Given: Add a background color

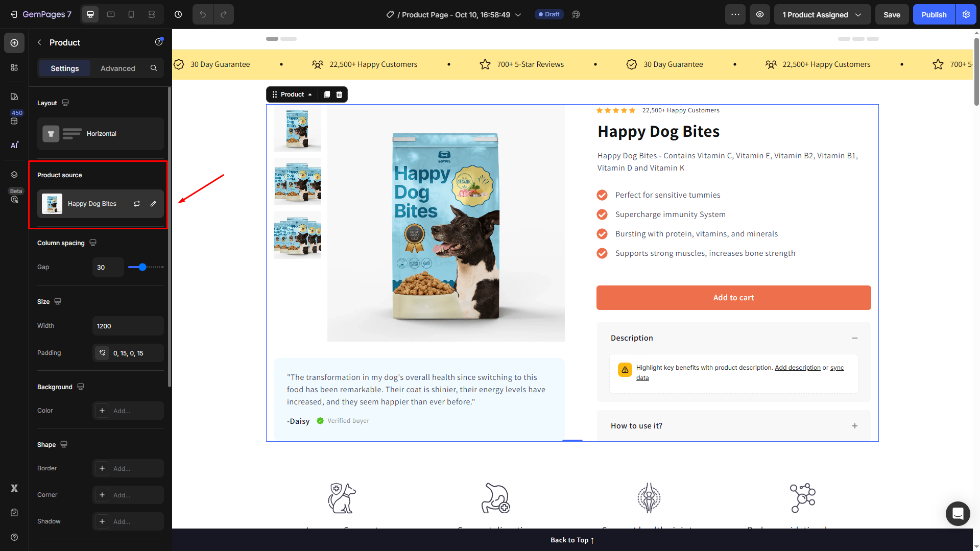Looking at the screenshot, I should tap(128, 411).
